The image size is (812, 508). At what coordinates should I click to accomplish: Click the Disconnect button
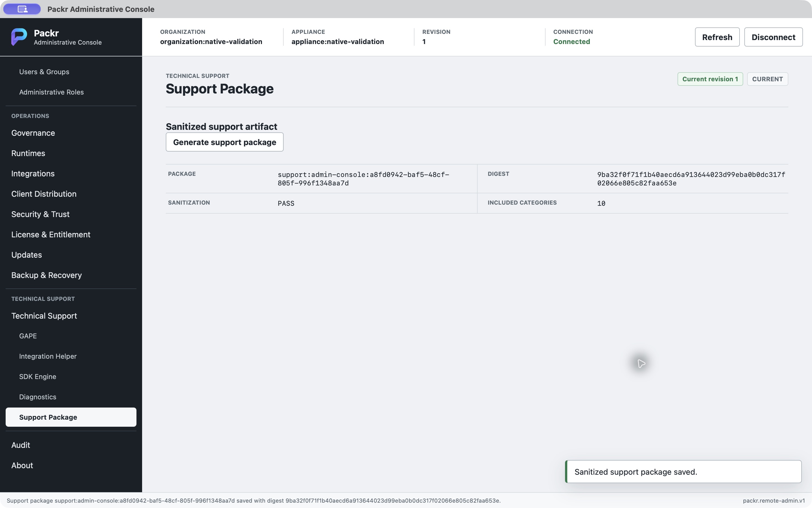click(773, 37)
